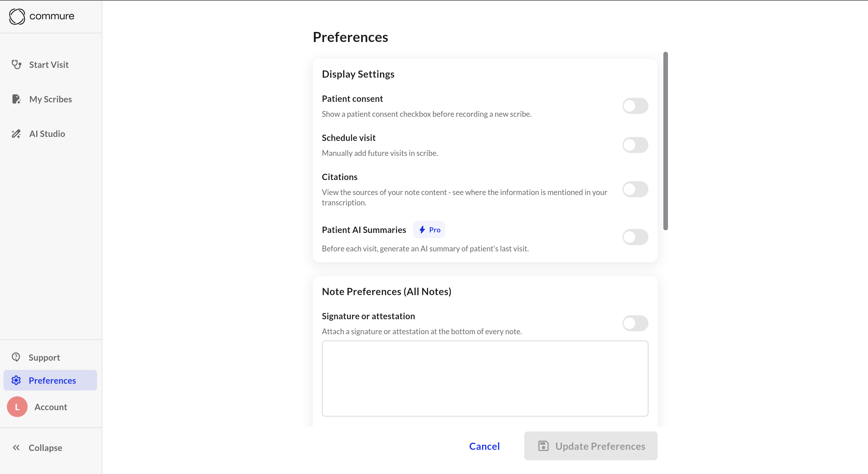Collapse the sidebar using the chevron arrows
Viewport: 868px width, 474px height.
tap(16, 448)
